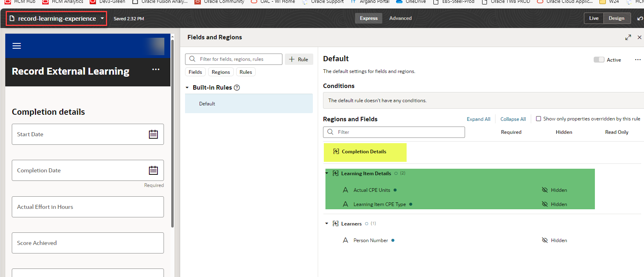Click the Regions and Fields Filter box

(394, 132)
